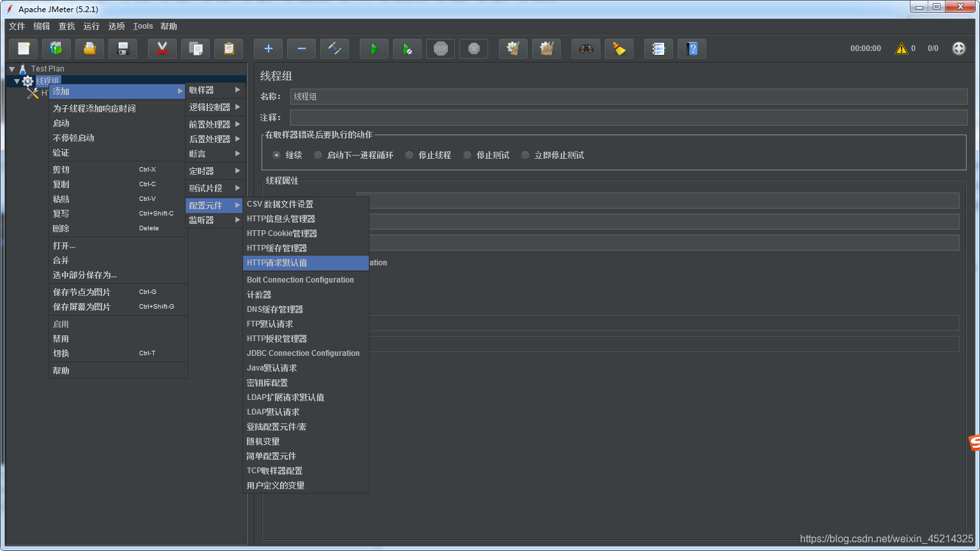Image resolution: width=980 pixels, height=551 pixels.
Task: Select the 继续 radio button
Action: click(276, 155)
